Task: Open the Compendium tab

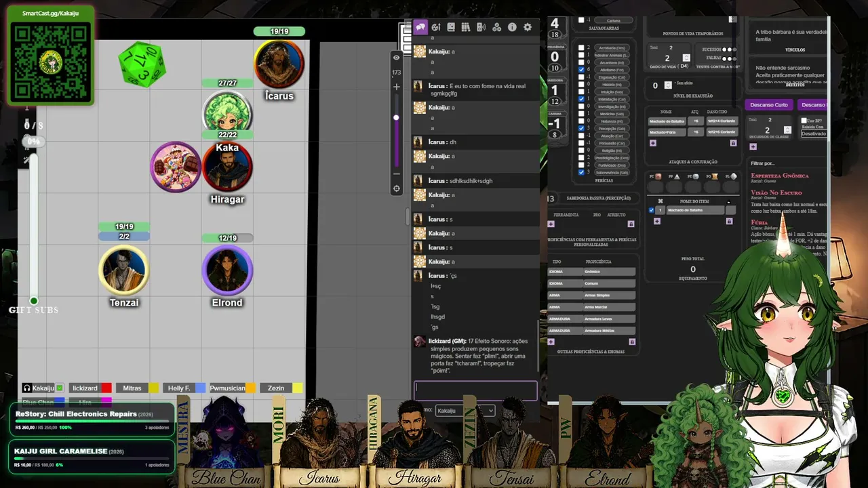Action: [466, 27]
